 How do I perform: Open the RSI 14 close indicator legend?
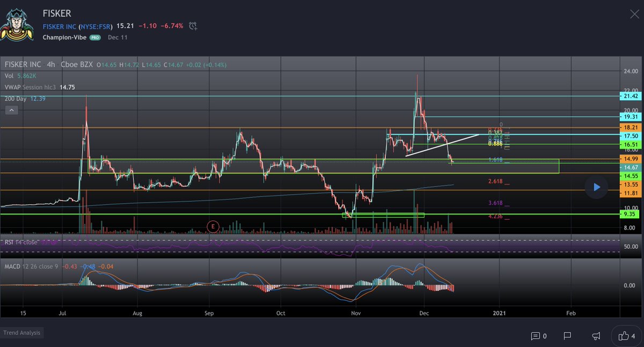coord(21,242)
